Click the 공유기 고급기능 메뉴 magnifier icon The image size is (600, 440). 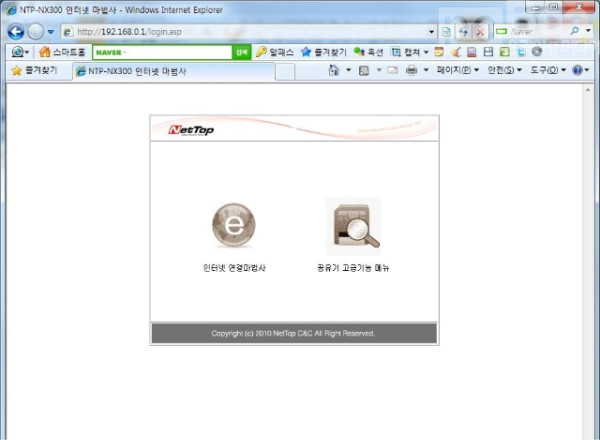pyautogui.click(x=354, y=226)
